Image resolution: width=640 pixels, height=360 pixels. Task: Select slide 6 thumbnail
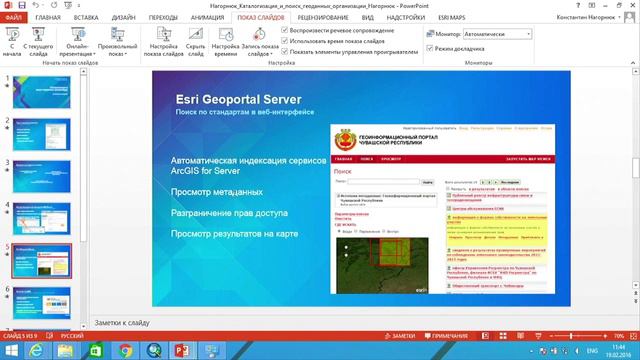pyautogui.click(x=42, y=303)
